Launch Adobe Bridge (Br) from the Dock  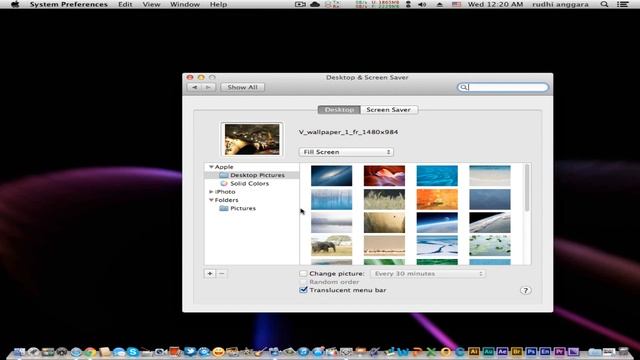[517, 351]
